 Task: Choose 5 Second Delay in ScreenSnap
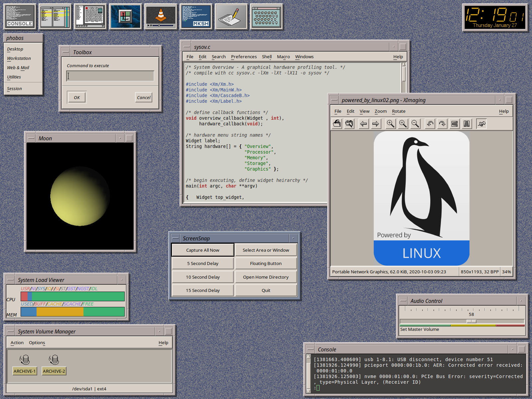(203, 263)
